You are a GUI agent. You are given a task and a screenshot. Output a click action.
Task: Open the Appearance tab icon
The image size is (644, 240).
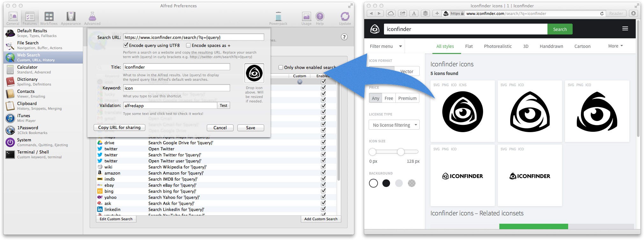(71, 18)
